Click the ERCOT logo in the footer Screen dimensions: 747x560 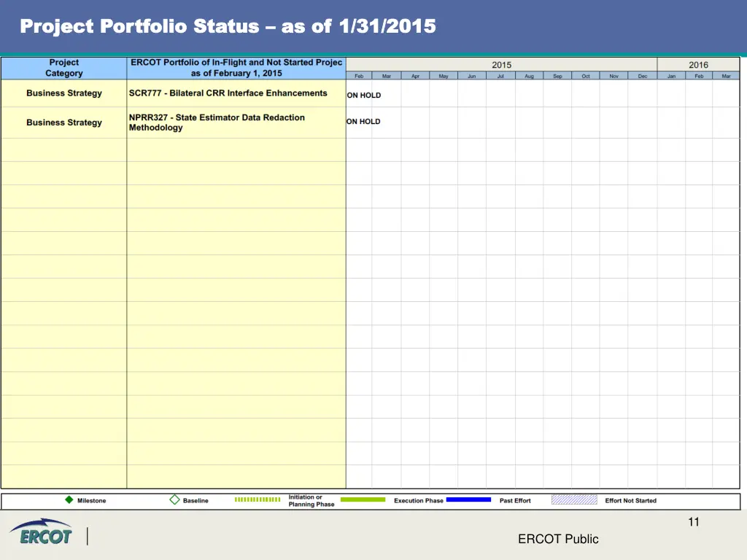(x=41, y=532)
